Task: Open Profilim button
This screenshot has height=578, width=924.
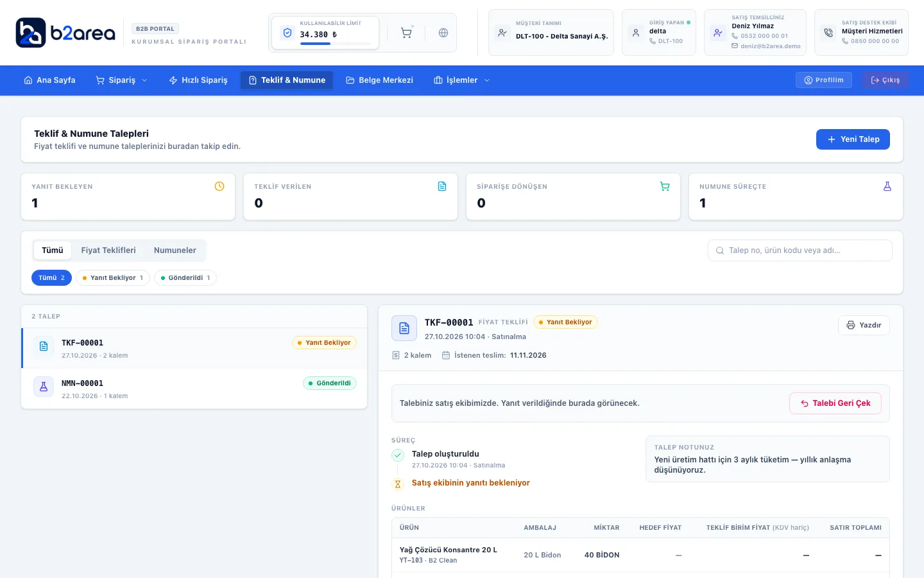Action: [824, 80]
